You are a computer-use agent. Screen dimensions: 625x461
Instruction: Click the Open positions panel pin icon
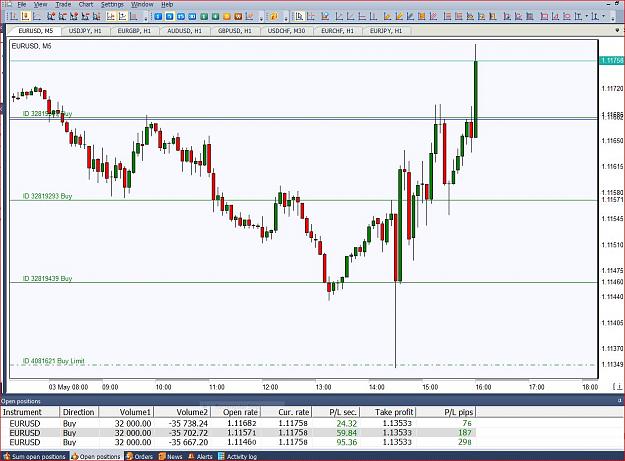pos(620,401)
